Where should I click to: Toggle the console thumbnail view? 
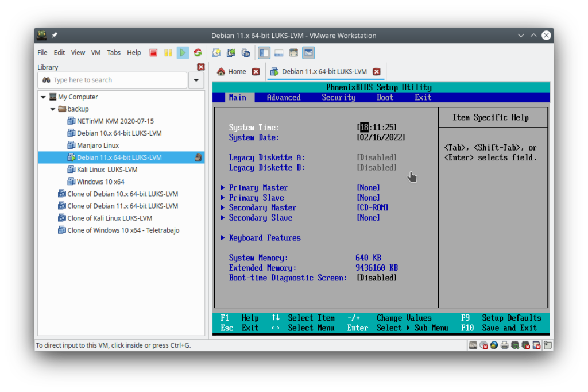pyautogui.click(x=279, y=52)
